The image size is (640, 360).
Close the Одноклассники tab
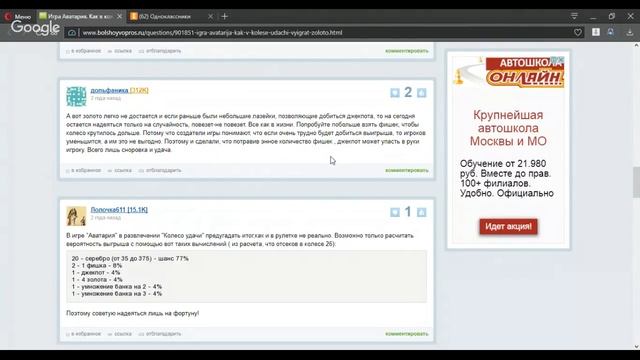(x=210, y=16)
